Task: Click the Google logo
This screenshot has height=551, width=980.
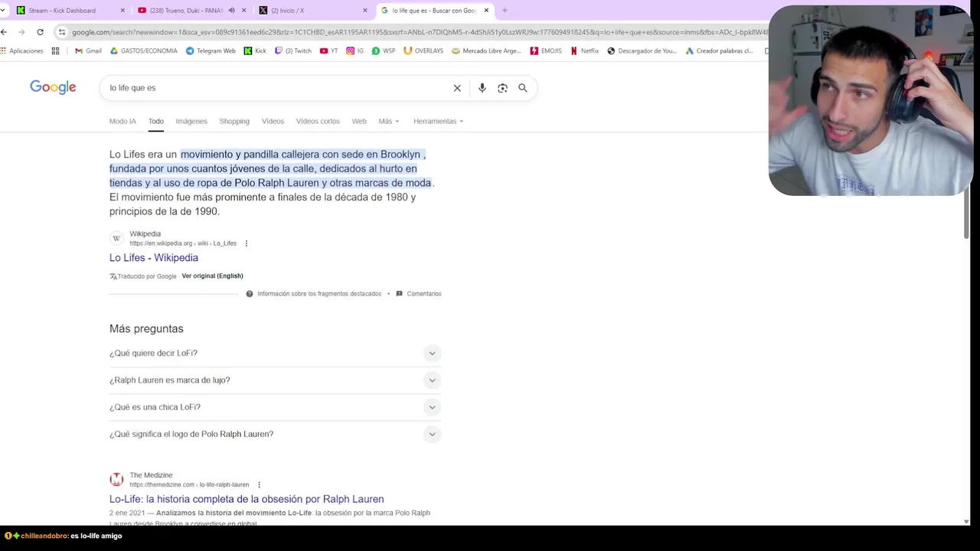Action: 53,87
